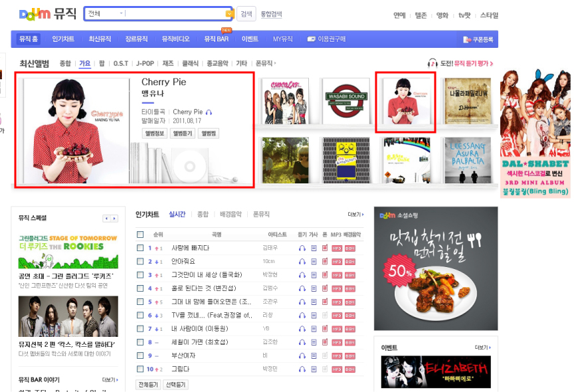
Task: Check the box for 그것만이 내 세상
Action: tap(140, 275)
